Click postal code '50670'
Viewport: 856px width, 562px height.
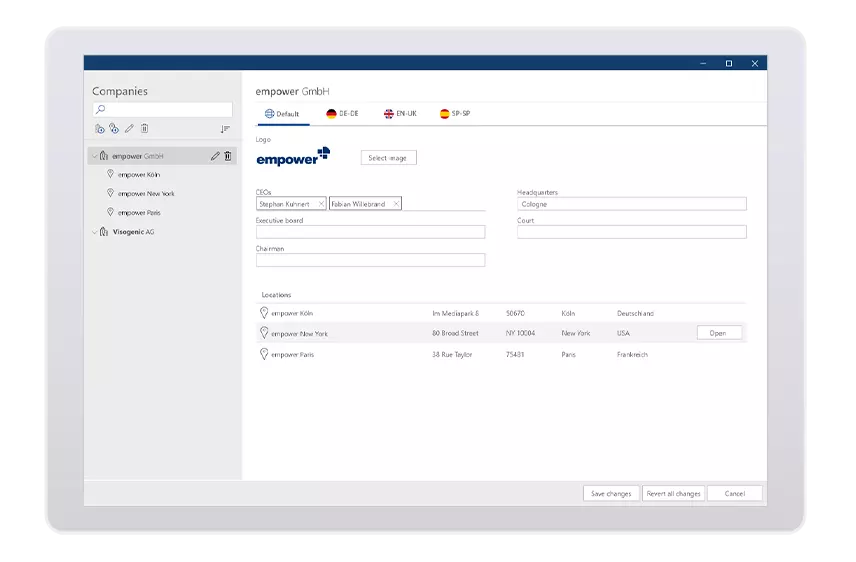515,313
